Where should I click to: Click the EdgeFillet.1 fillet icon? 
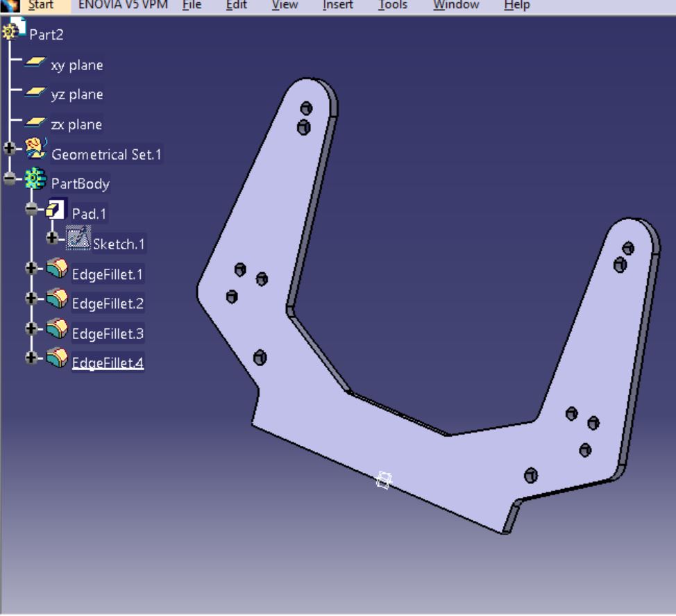click(58, 269)
